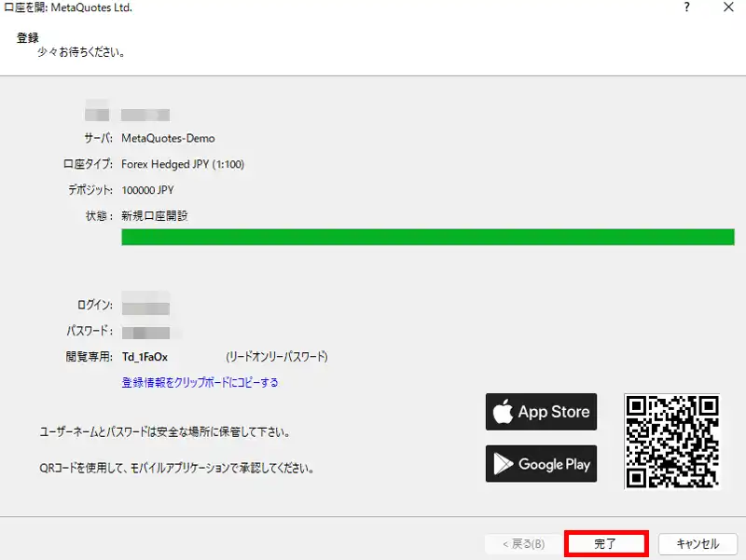This screenshot has width=746, height=560.
Task: Click the window title 口座を開: MetaQuotes Ltd.
Action: point(68,7)
